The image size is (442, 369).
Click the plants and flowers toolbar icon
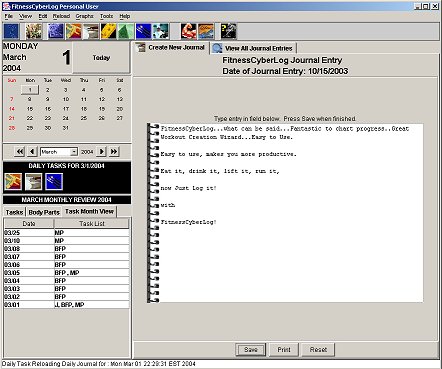(x=34, y=31)
